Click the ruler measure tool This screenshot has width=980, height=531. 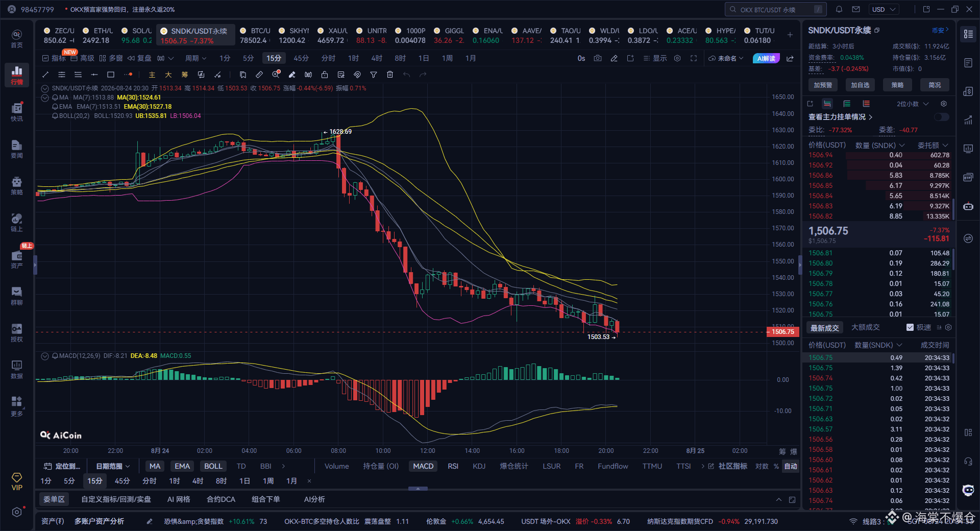(259, 75)
